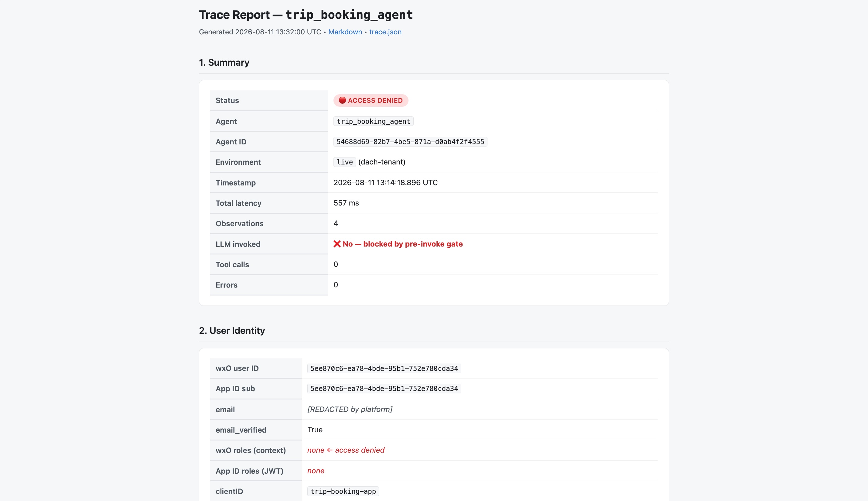Click the Total latency 557 ms value
Viewport: 868px width, 501px height.
click(346, 203)
